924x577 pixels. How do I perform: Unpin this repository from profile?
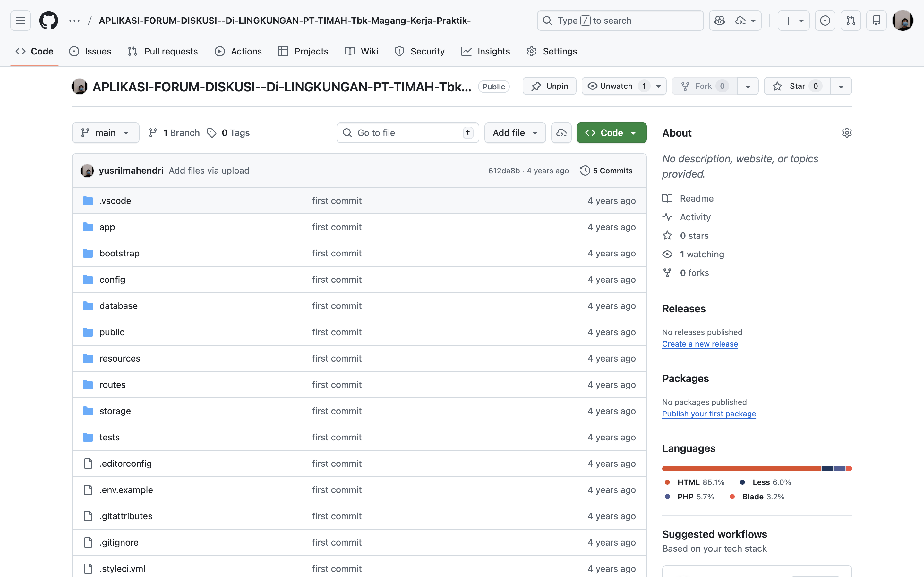[x=549, y=86]
